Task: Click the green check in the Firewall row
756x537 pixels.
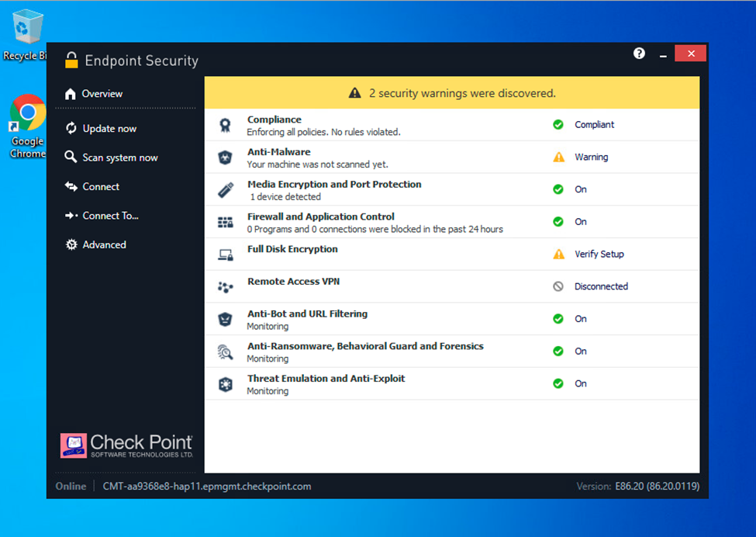Action: 558,221
